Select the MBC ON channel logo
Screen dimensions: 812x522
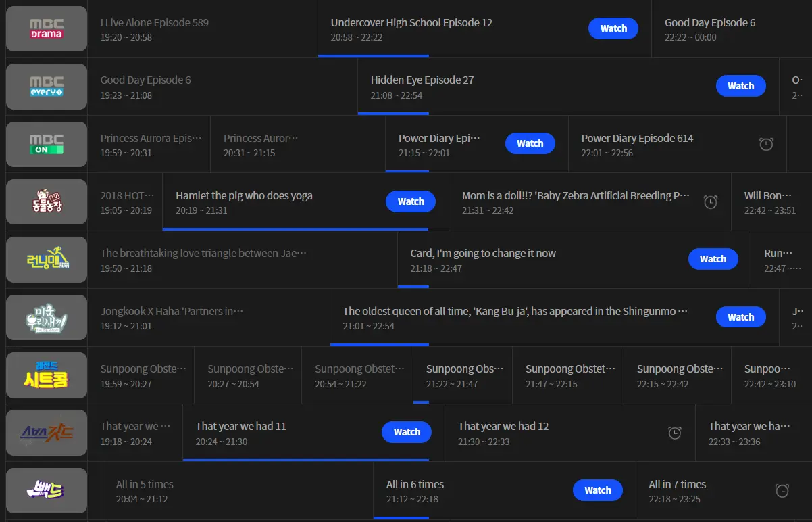pyautogui.click(x=47, y=144)
